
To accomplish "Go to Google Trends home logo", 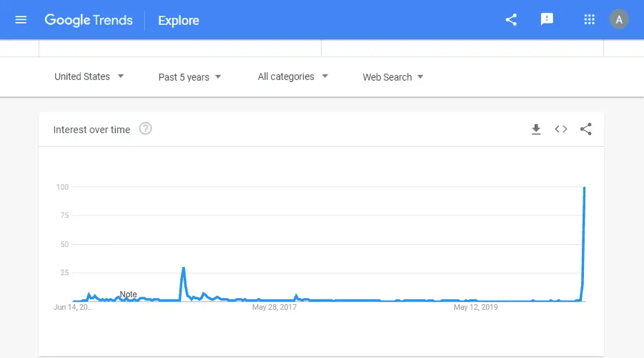I will (88, 20).
